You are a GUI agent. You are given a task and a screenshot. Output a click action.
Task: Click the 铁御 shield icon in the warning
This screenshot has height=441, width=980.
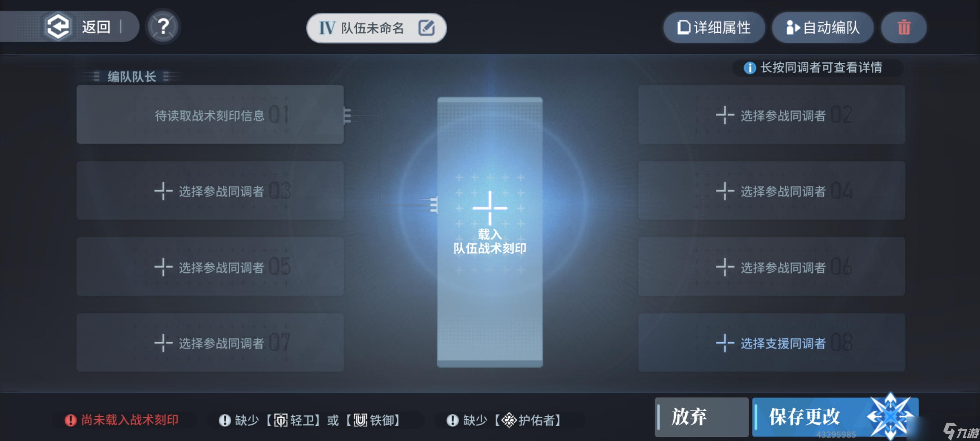point(360,420)
